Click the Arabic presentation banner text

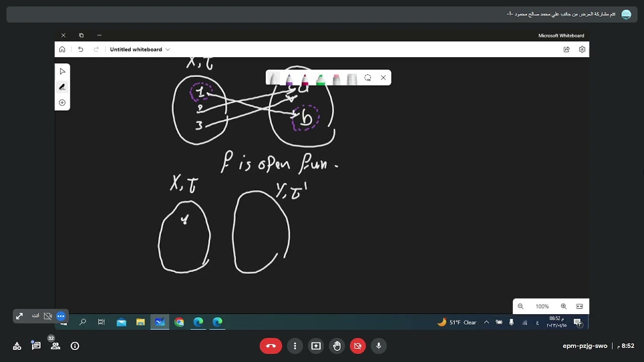pyautogui.click(x=561, y=14)
